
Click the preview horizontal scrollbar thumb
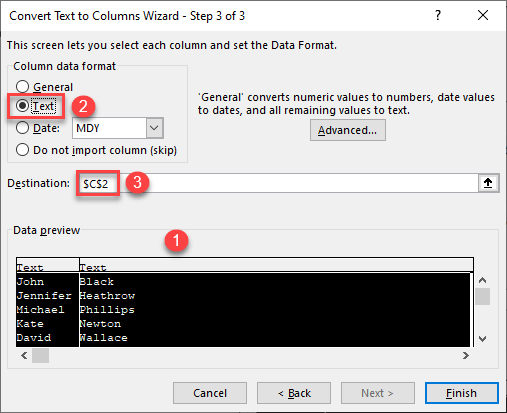click(x=40, y=356)
